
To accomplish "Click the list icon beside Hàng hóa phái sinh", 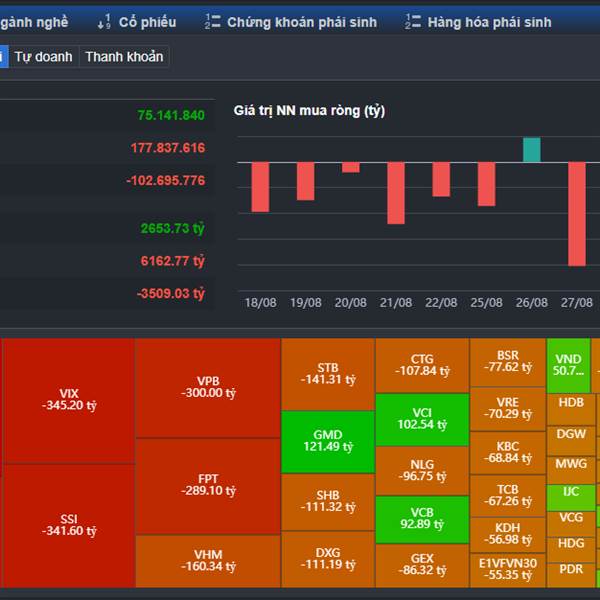I will [413, 22].
